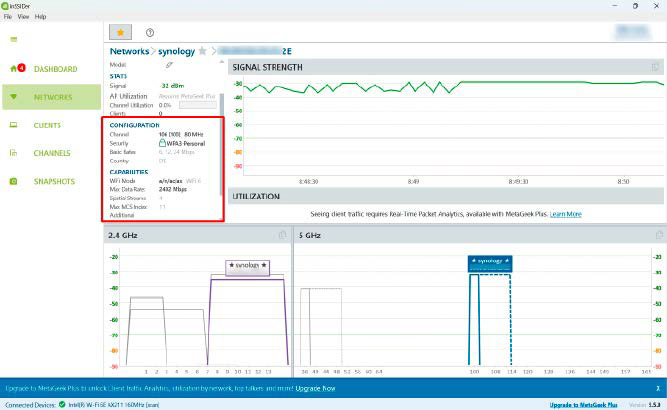Click the green connected device check icon
This screenshot has height=410, width=667.
pos(62,404)
